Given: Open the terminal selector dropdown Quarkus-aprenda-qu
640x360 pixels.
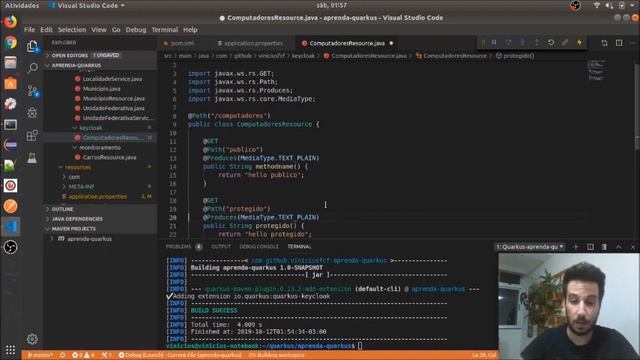Looking at the screenshot, I should pos(530,247).
